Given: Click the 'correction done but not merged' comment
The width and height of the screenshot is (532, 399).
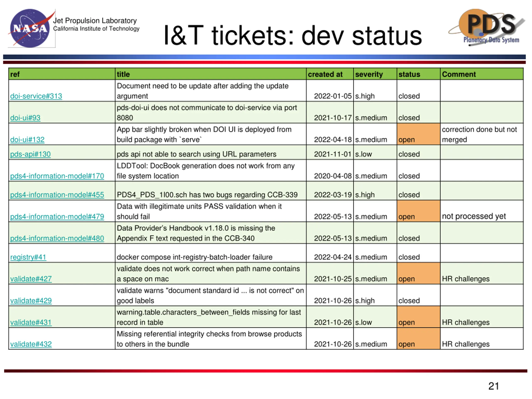Looking at the screenshot, I should pyautogui.click(x=479, y=134).
